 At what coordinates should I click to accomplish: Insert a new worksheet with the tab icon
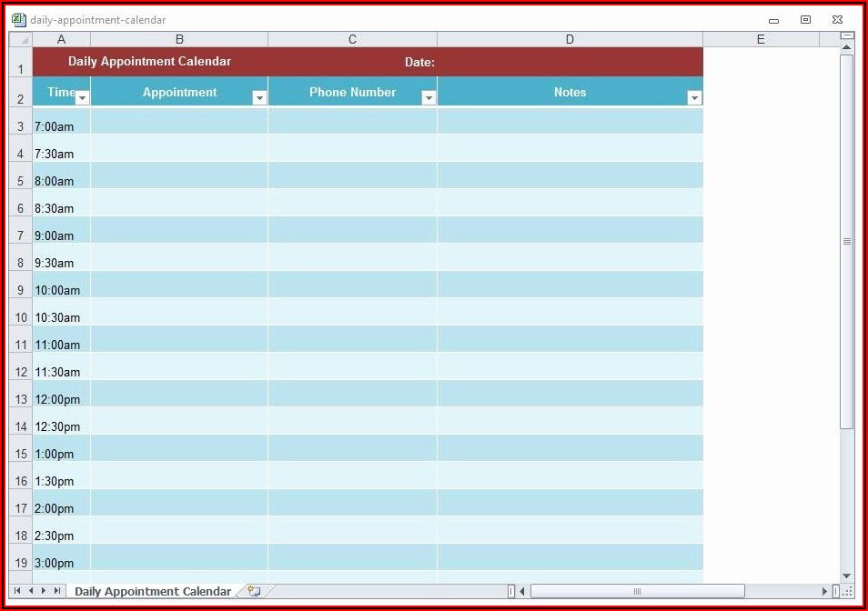tap(254, 591)
